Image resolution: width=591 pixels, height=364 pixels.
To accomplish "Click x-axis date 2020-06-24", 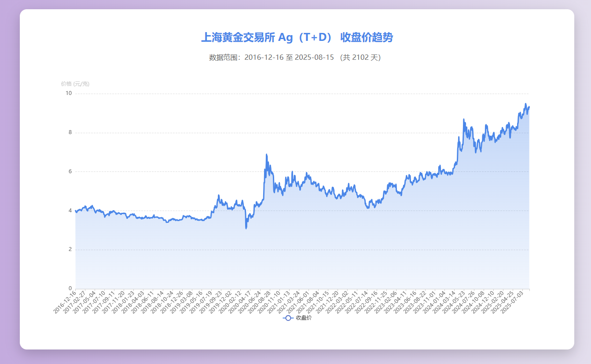I will coord(249,302).
